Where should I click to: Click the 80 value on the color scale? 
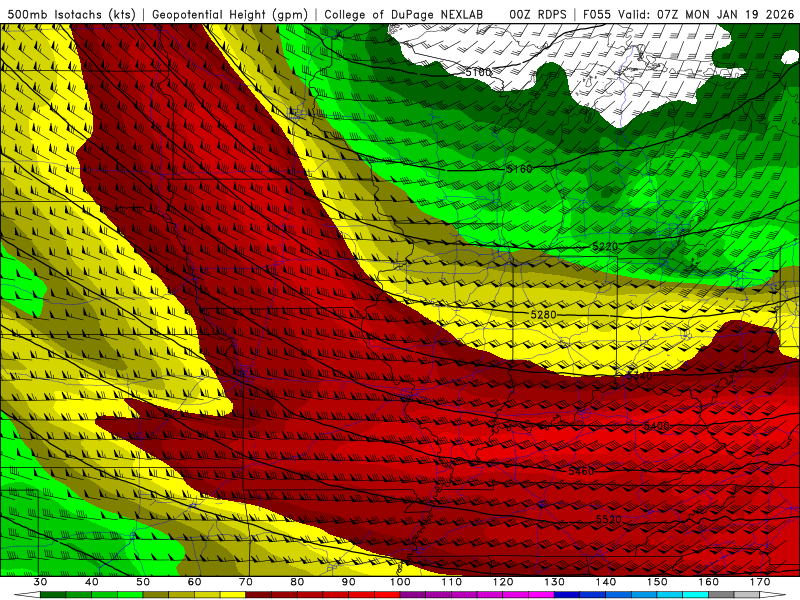297,582
